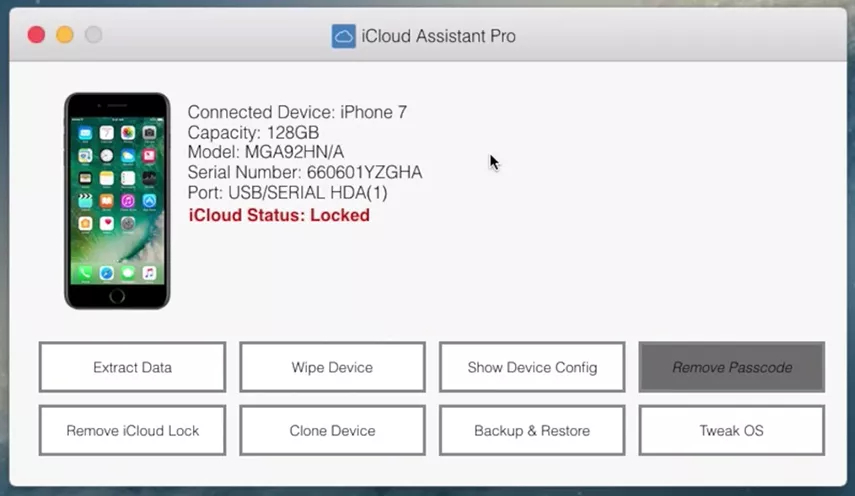Viewport: 855px width, 496px height.
Task: Click the grey disabled zoom button
Action: 93,35
